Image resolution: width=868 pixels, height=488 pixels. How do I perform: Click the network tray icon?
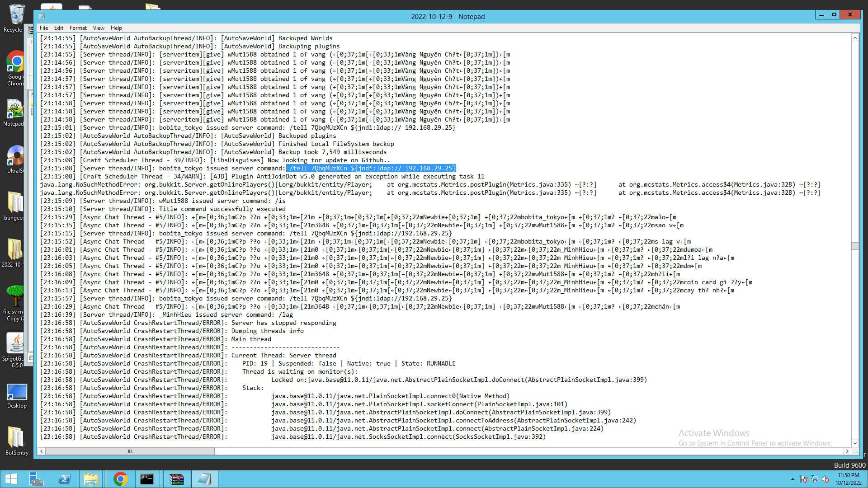pos(815,479)
